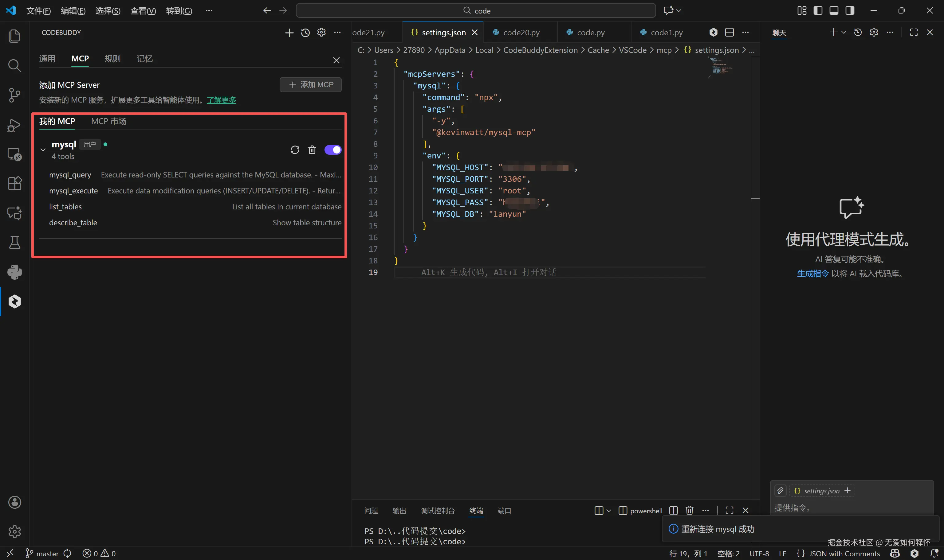Delete the mysql MCP server
Screen dimensions: 944x560
312,150
